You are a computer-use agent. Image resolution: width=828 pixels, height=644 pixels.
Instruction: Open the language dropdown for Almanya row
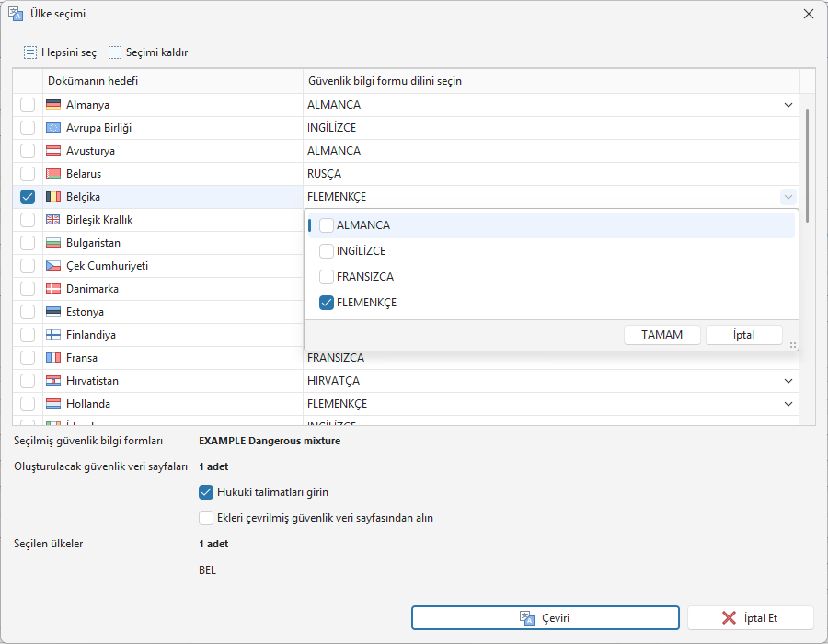pos(788,105)
